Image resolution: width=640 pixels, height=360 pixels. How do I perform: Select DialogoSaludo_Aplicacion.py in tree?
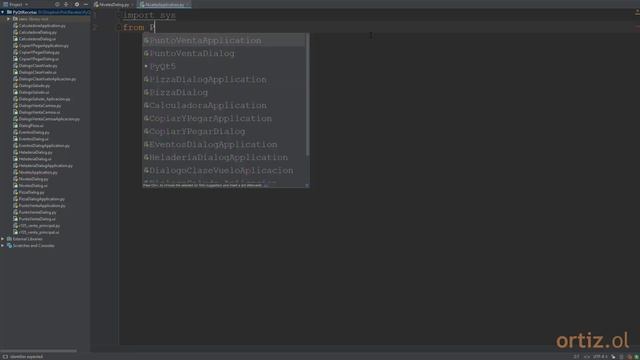(44, 99)
